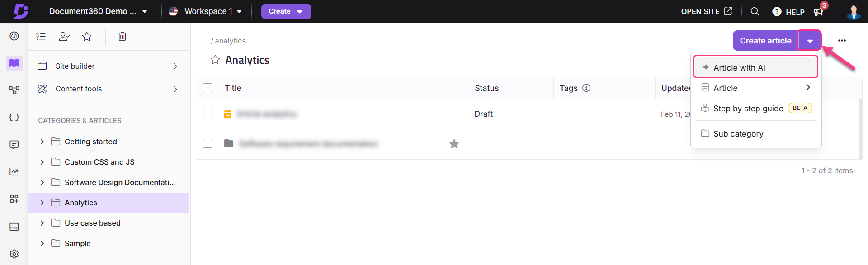868x265 pixels.
Task: Click the Tags column header
Action: click(569, 88)
